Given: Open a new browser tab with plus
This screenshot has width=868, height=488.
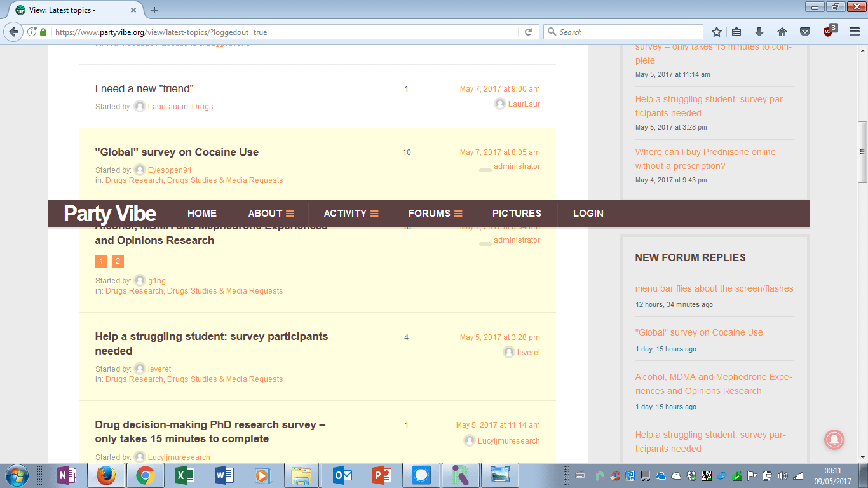Looking at the screenshot, I should (x=154, y=10).
